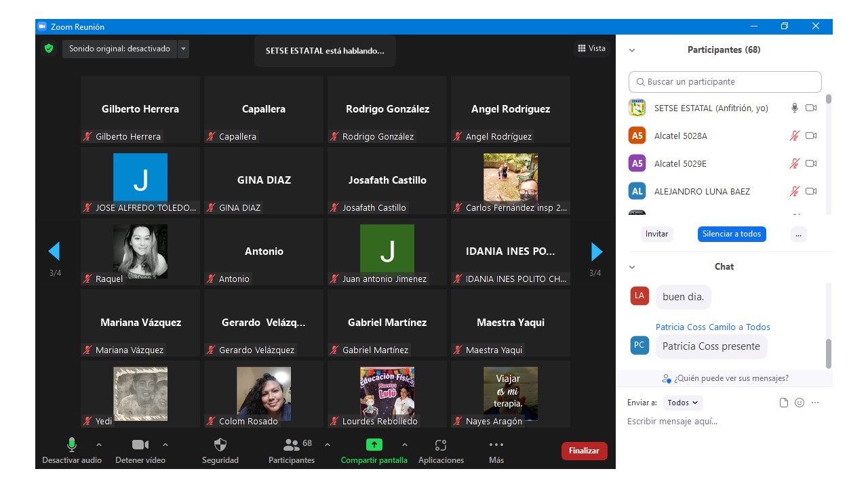
Task: Select Colom Rosado's video tile photo
Action: 264,394
